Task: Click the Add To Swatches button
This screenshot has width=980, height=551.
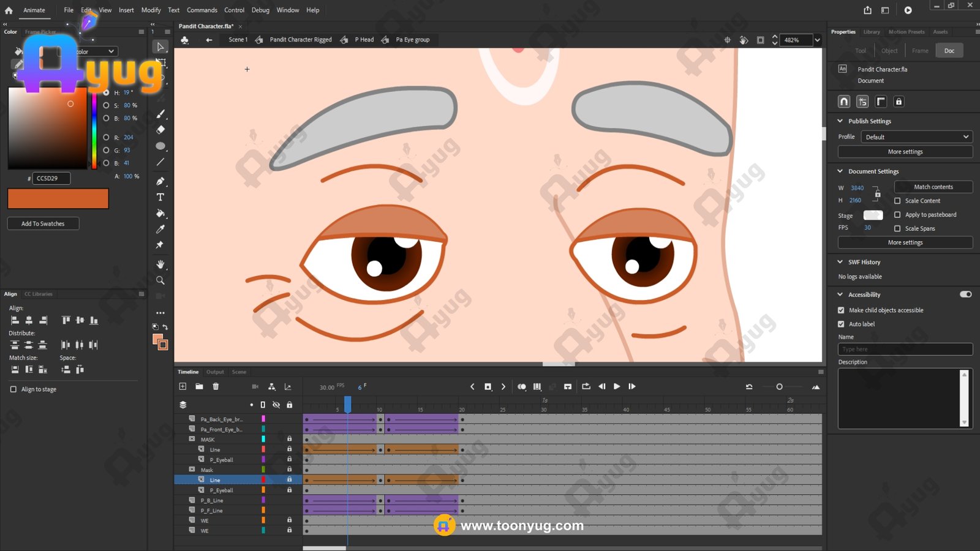Action: [43, 223]
